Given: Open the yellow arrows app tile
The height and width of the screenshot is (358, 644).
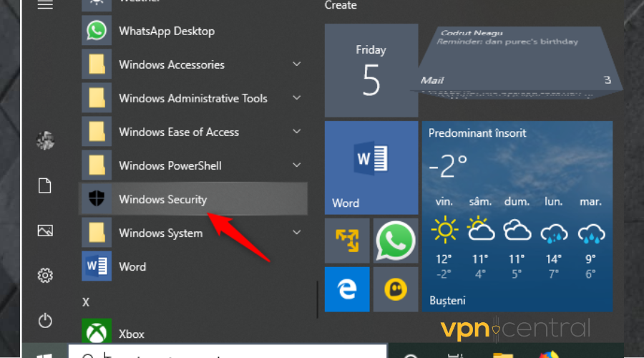Looking at the screenshot, I should 347,241.
